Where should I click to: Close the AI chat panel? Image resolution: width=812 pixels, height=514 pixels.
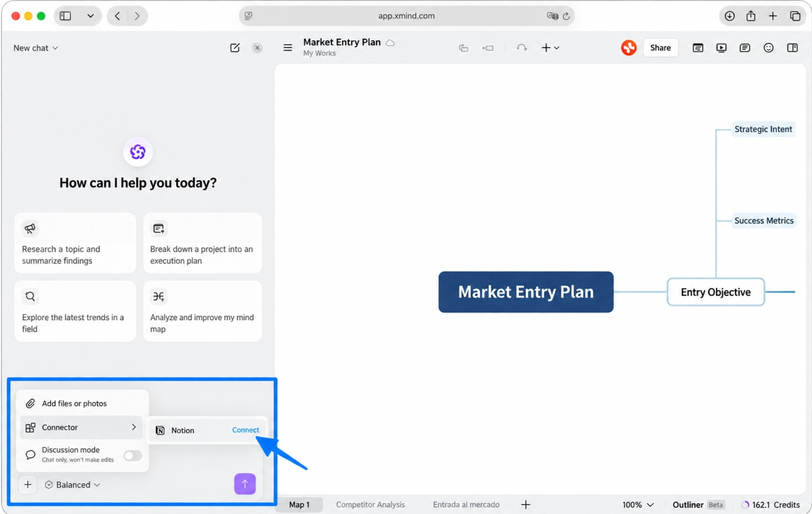click(x=257, y=48)
